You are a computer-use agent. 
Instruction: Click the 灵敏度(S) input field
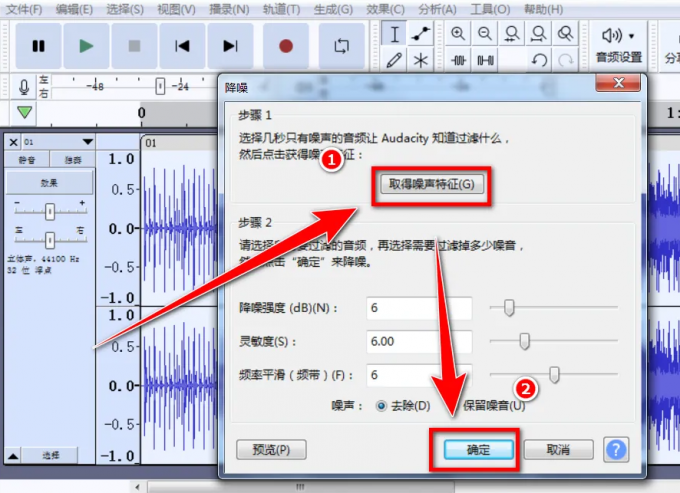click(419, 342)
